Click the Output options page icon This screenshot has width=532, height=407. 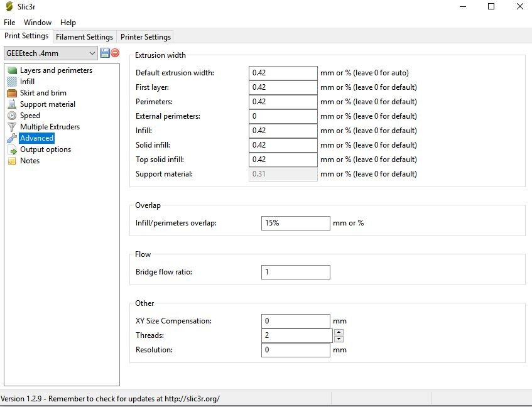[12, 149]
